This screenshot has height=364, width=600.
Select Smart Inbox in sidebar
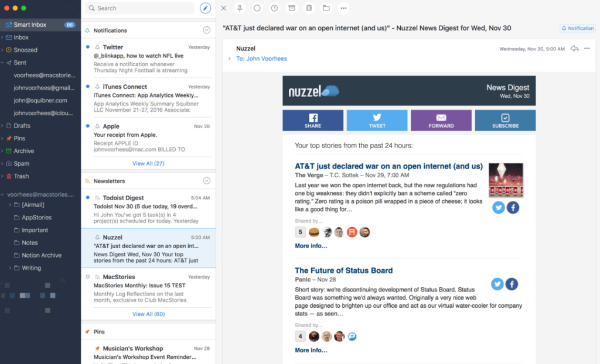40,25
